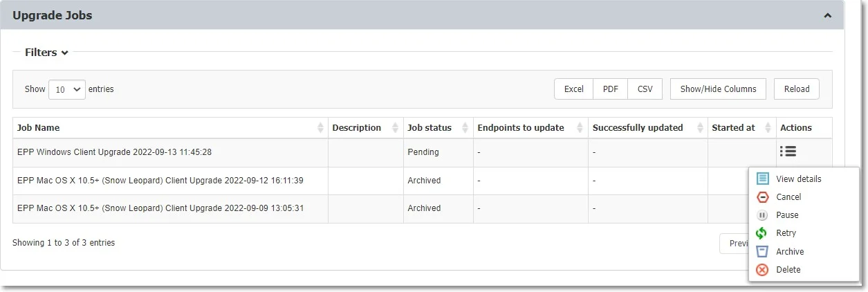Open actions menu icon for Windows Client Upgrade job
Screen dimensions: 868x292
pyautogui.click(x=788, y=152)
